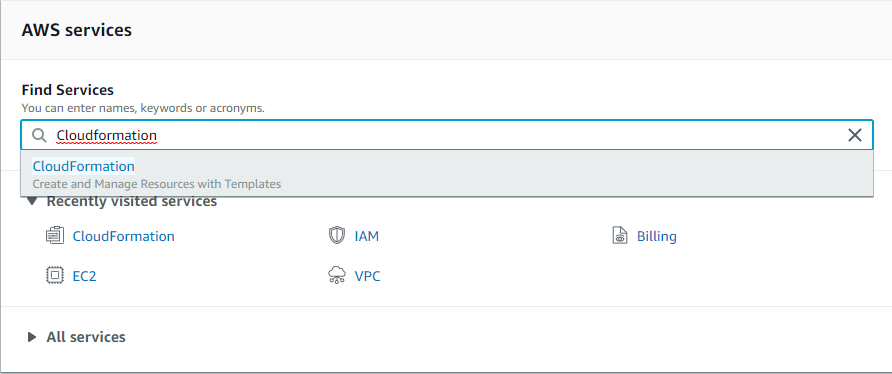Click the Find Services label
The height and width of the screenshot is (374, 892).
click(68, 90)
